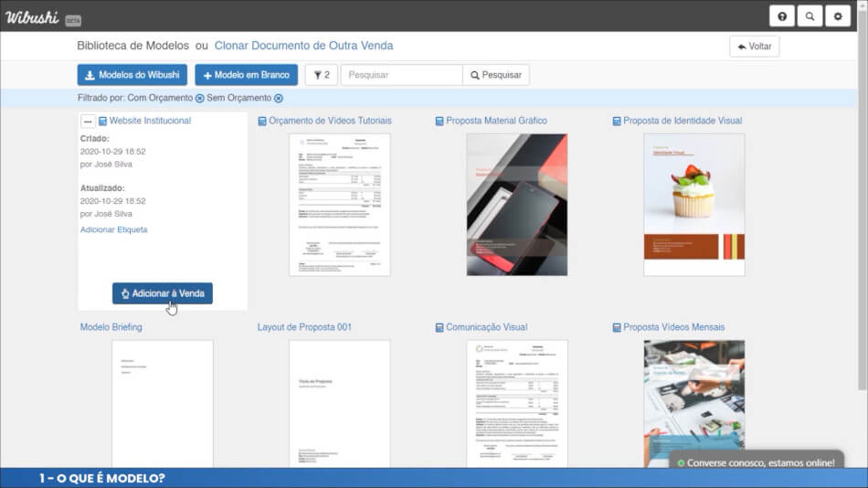Screen dimensions: 868x488
Task: Click the Wibushi logo
Action: click(33, 16)
